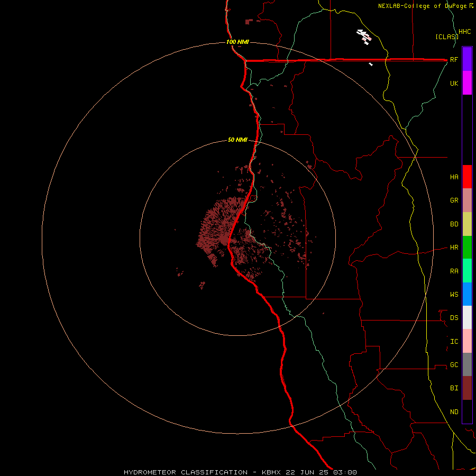The width and height of the screenshot is (476, 476).
Task: Click the GR legend label
Action: (x=454, y=200)
